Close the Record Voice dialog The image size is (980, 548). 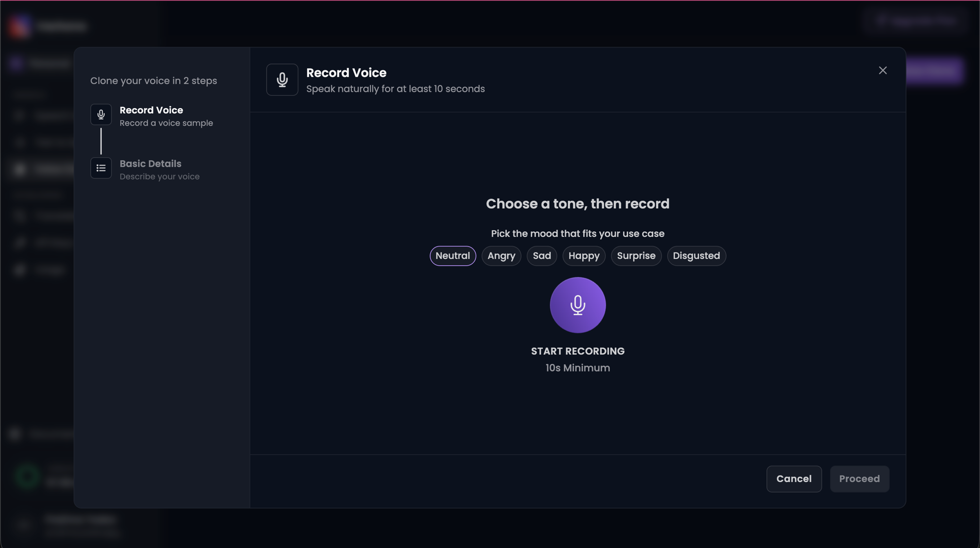882,71
